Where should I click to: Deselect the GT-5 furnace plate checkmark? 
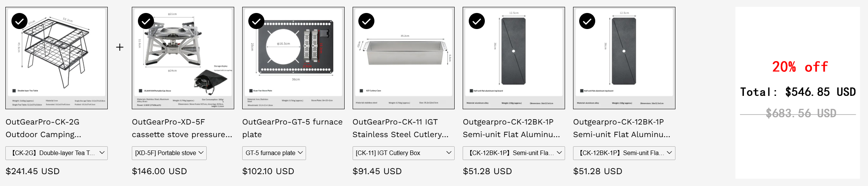pos(256,21)
